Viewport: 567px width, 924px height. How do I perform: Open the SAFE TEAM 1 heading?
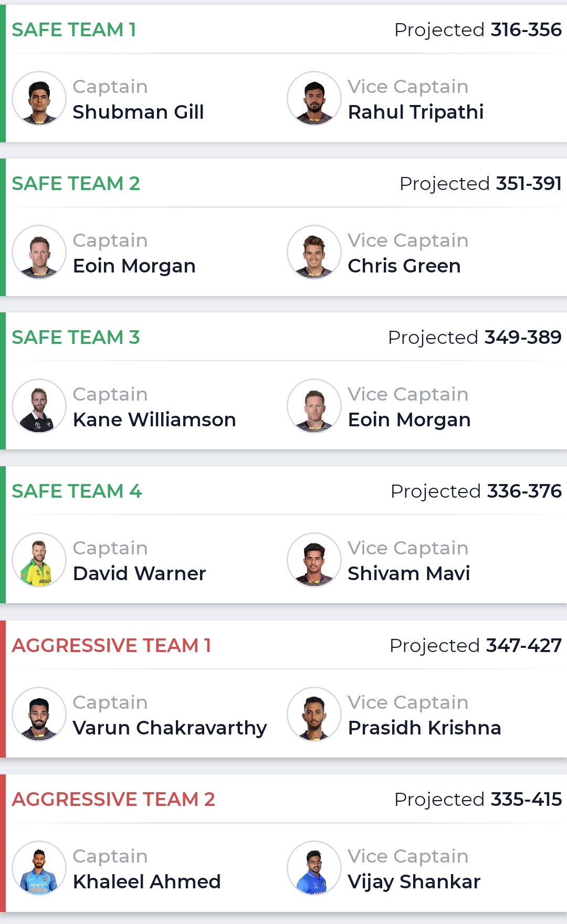(74, 30)
